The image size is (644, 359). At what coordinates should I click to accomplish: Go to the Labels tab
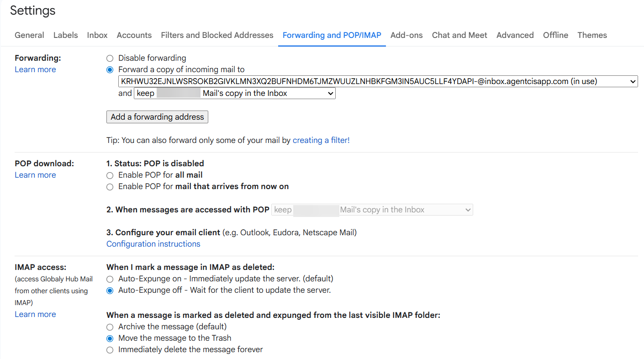[65, 35]
